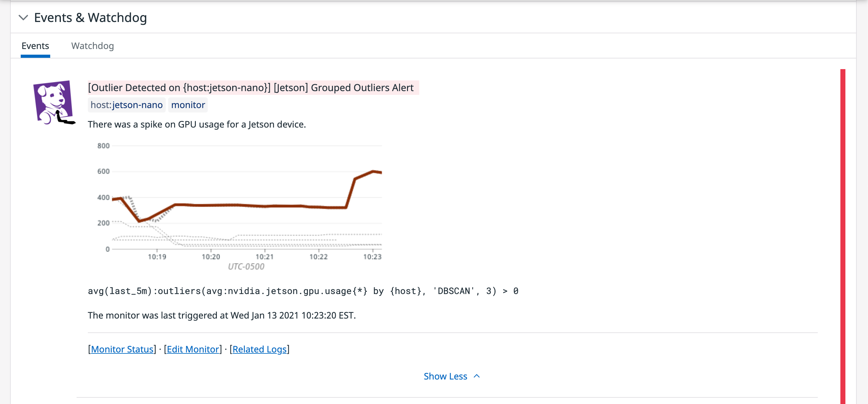Switch to the Watchdog tab

coord(92,46)
